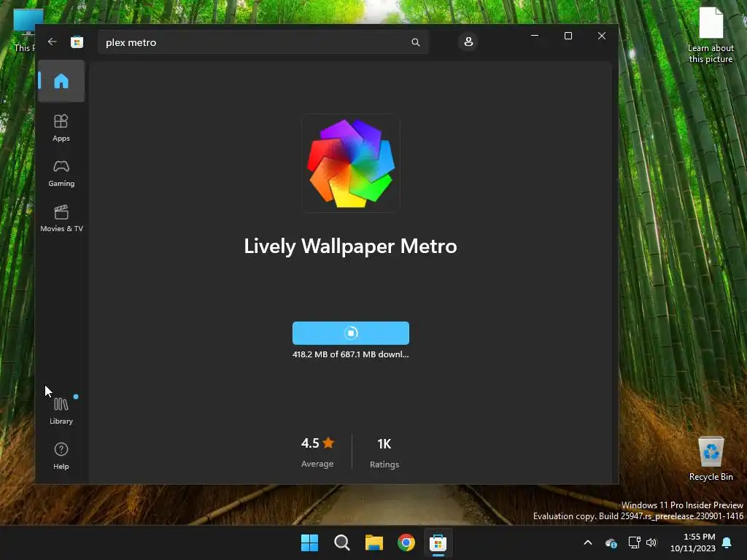Open the notifications bell icon
Screen dimensions: 747x560
(x=727, y=542)
